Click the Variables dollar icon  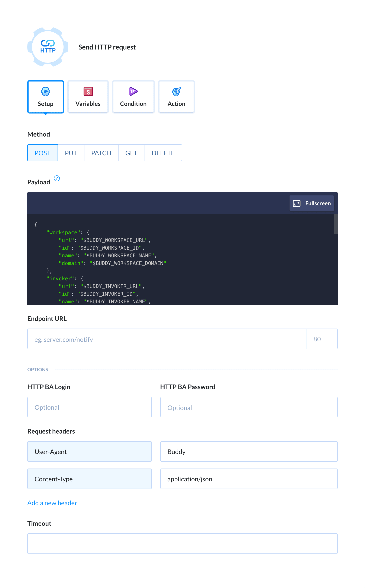click(88, 92)
